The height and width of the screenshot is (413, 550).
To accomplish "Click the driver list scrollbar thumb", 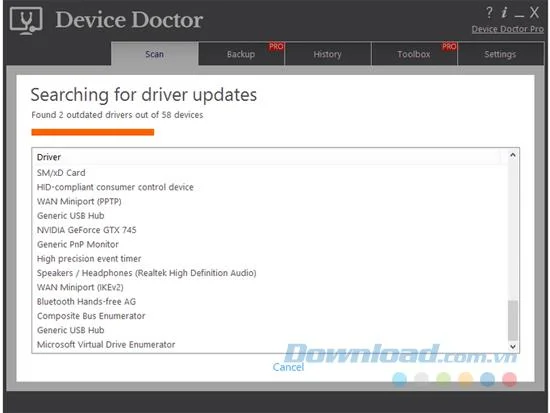I will [513, 320].
